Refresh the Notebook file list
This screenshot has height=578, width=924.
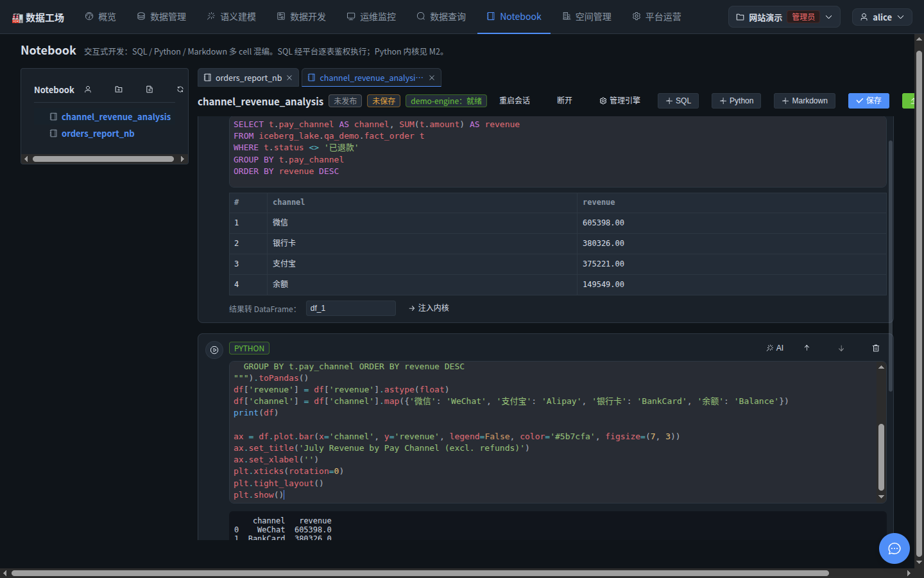coord(180,89)
